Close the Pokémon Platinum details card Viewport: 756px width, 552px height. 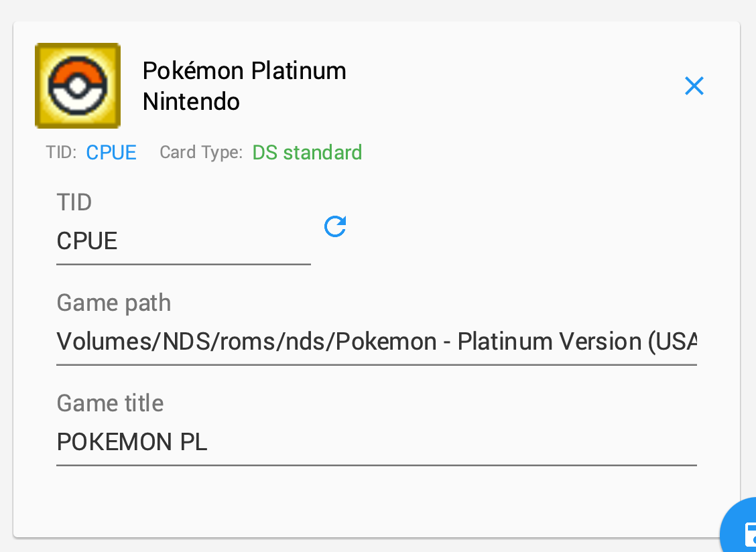click(x=694, y=86)
